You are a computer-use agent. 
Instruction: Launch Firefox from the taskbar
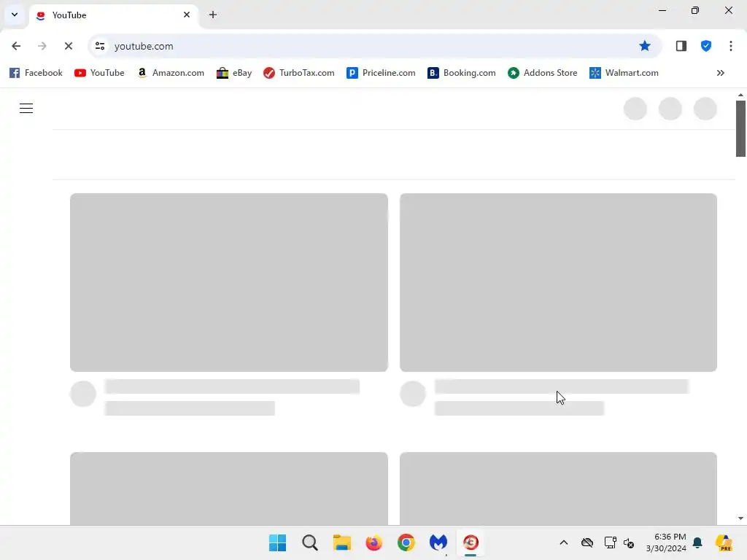(x=374, y=542)
